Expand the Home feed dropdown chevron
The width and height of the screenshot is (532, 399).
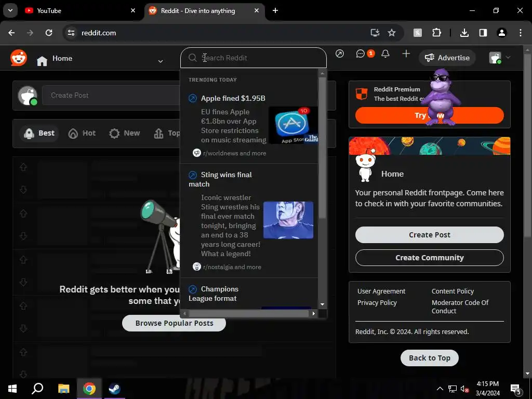[161, 61]
